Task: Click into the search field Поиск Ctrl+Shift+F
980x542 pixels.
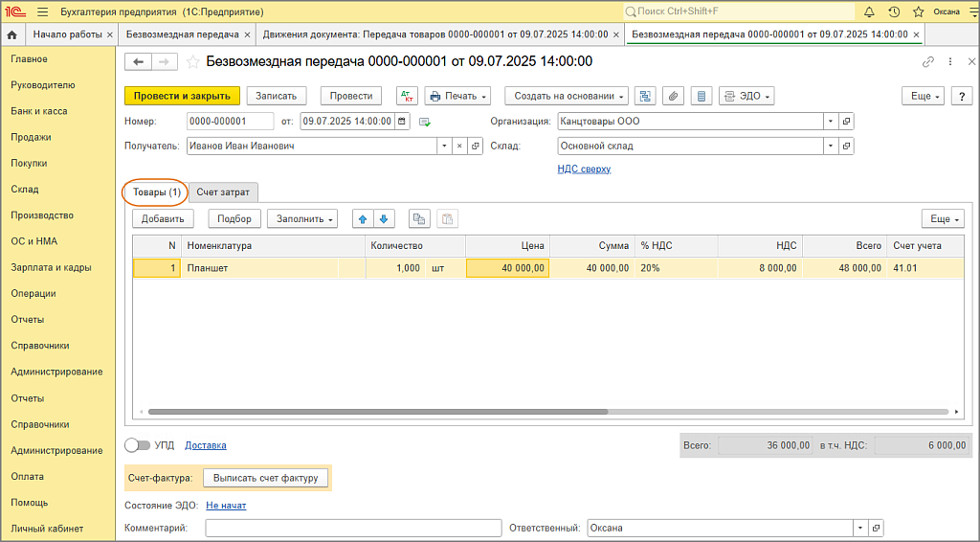Action: click(x=739, y=11)
